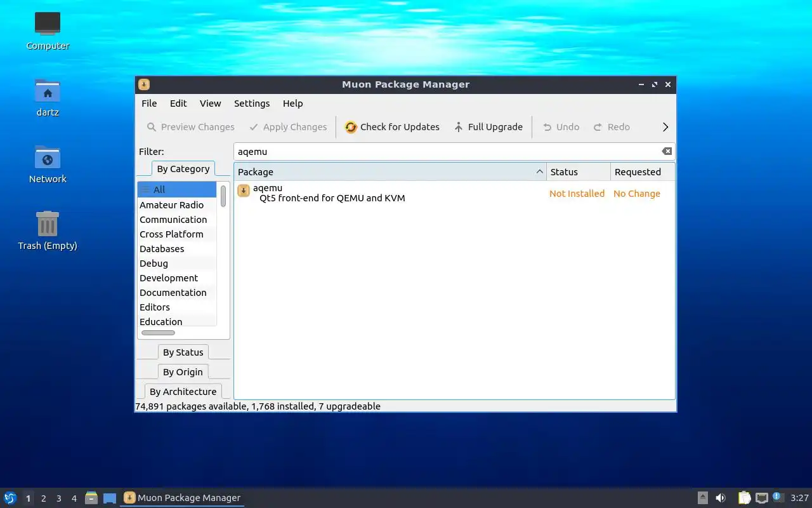Viewport: 812px width, 508px height.
Task: Sort by the Status column header
Action: pyautogui.click(x=578, y=172)
